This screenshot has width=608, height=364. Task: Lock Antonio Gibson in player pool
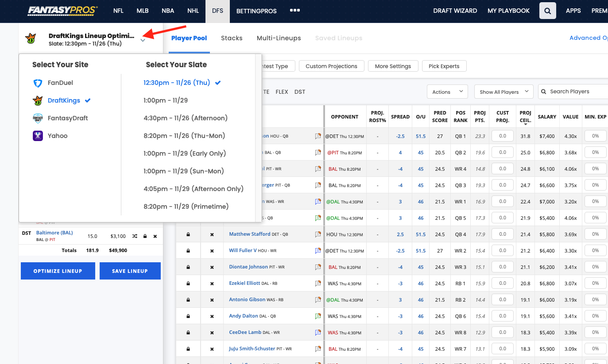click(188, 300)
